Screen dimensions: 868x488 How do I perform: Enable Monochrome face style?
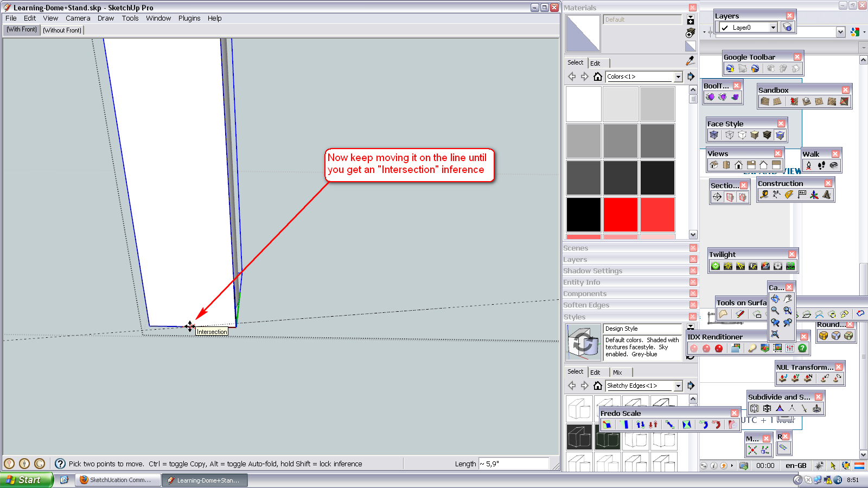780,135
